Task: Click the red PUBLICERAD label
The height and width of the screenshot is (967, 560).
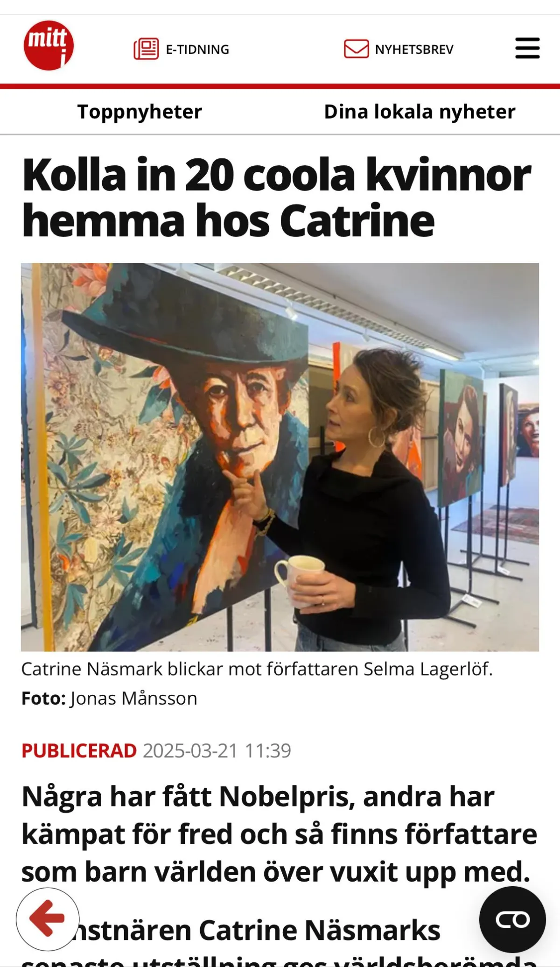Action: pyautogui.click(x=79, y=751)
